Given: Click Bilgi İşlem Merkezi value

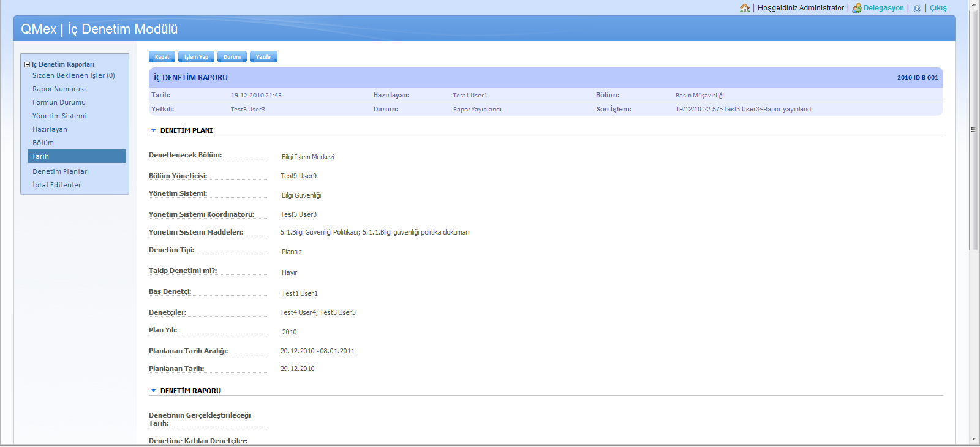Looking at the screenshot, I should [x=307, y=157].
